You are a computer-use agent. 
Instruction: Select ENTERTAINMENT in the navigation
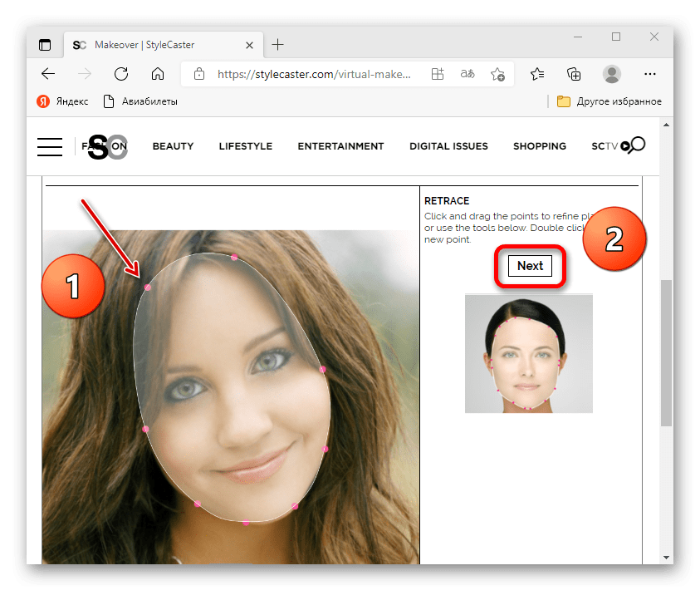point(340,146)
